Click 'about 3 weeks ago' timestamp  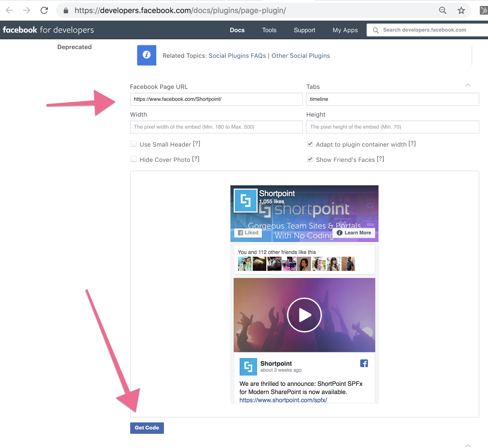(x=281, y=370)
